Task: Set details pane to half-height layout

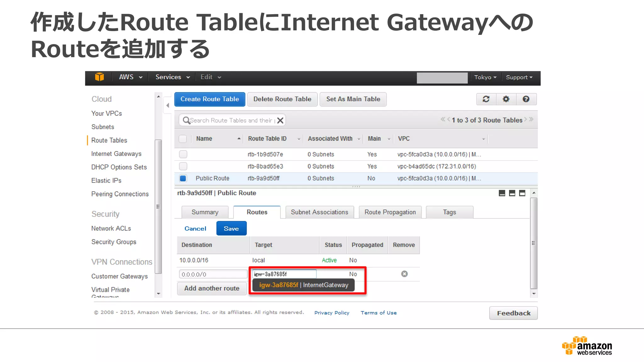Action: pos(512,193)
